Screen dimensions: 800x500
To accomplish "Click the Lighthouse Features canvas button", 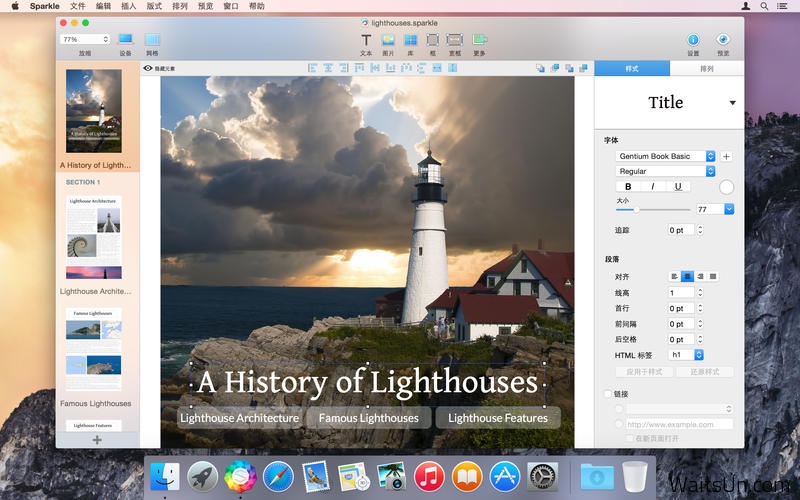I will [498, 418].
